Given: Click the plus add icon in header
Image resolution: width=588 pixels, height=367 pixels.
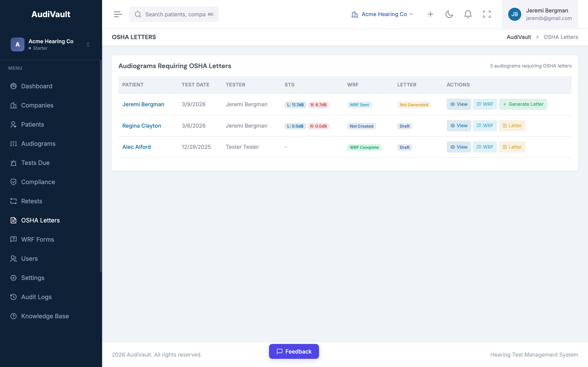Looking at the screenshot, I should pos(430,14).
